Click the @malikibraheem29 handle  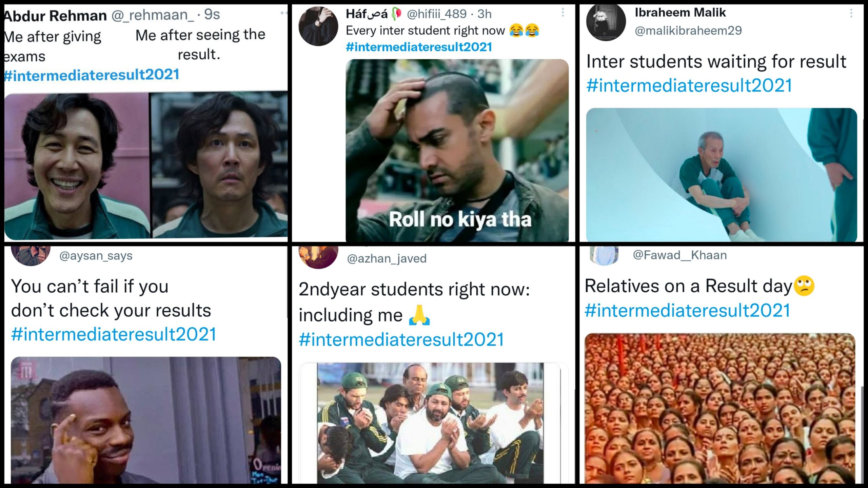tap(688, 31)
